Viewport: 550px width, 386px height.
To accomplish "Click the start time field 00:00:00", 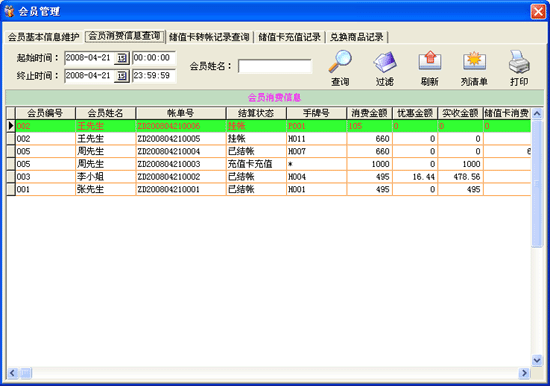I will (x=154, y=58).
